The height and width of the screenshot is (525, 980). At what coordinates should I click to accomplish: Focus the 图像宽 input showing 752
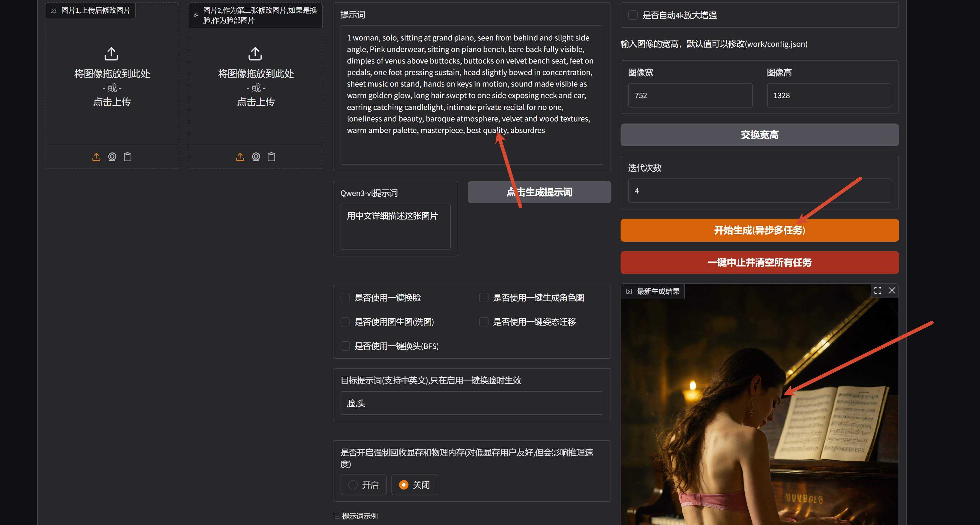point(690,95)
